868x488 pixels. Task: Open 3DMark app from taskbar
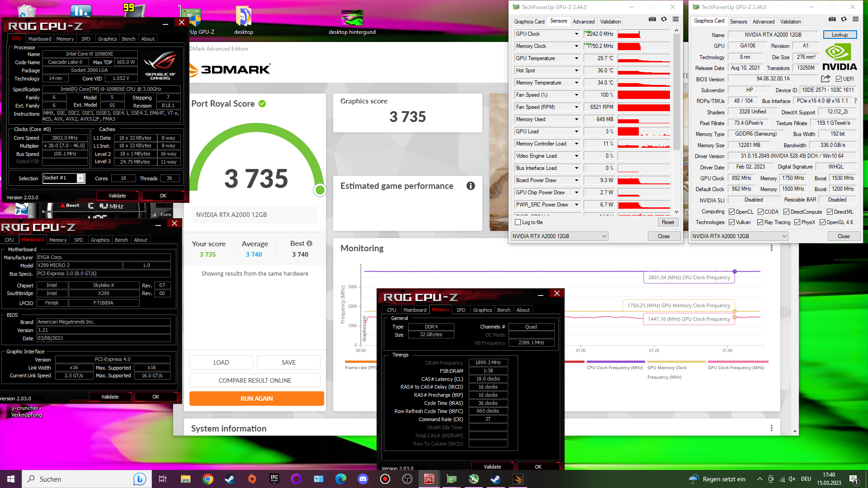coord(518,479)
